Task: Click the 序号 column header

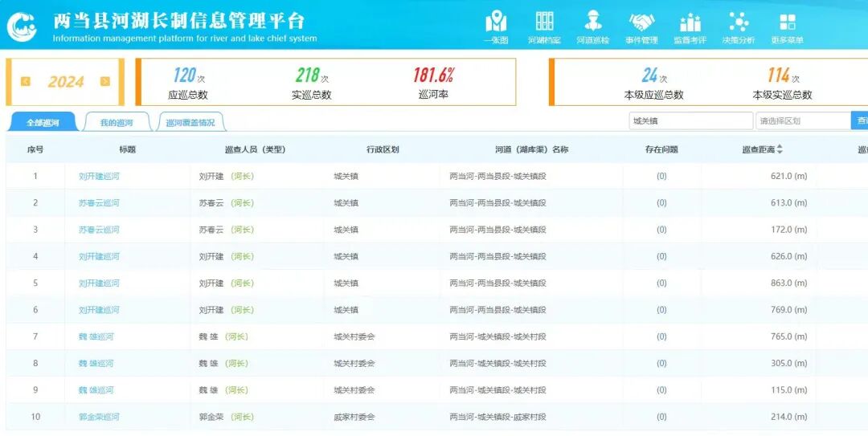Action: [x=35, y=149]
